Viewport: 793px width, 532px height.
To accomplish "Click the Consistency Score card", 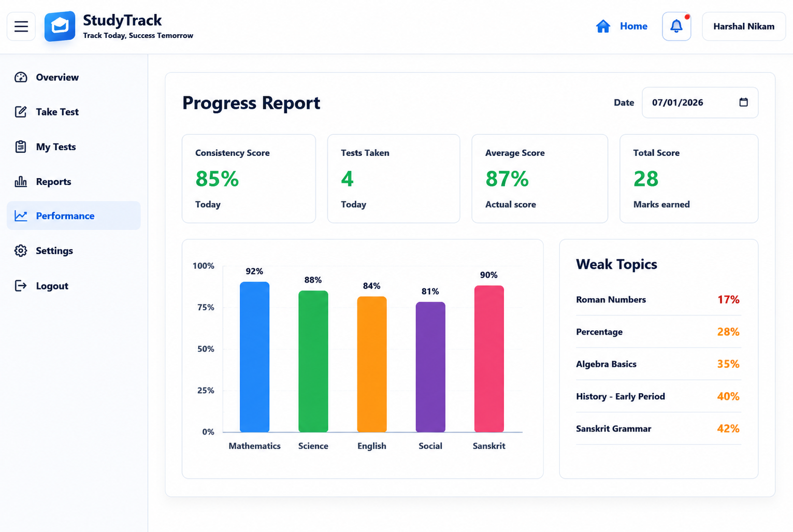I will pyautogui.click(x=249, y=179).
